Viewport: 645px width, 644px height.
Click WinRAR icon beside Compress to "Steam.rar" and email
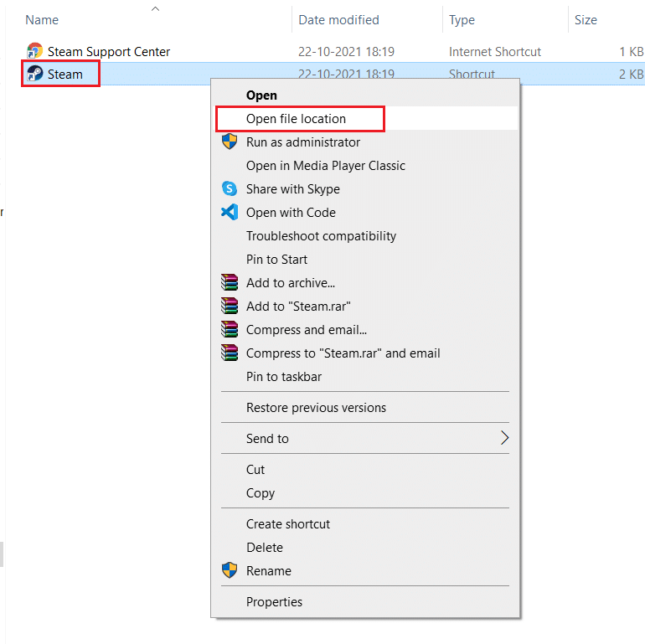pyautogui.click(x=230, y=353)
